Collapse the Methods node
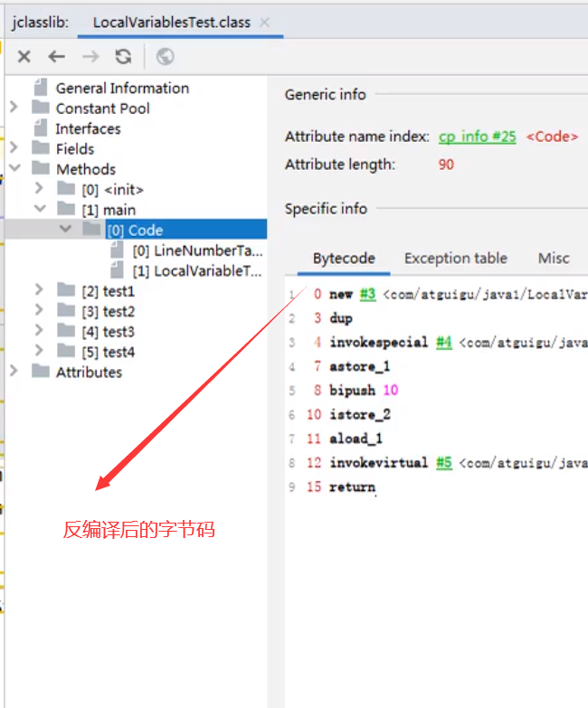The image size is (588, 708). pos(14,168)
